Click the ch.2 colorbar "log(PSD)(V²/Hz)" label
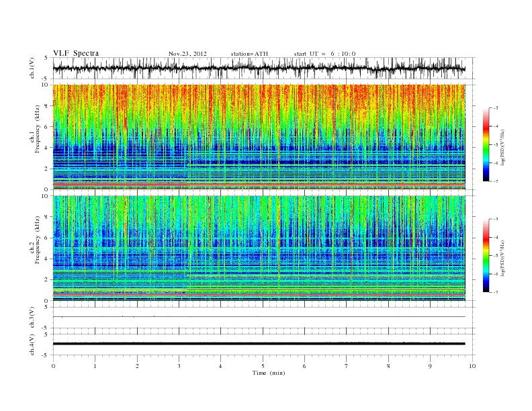 point(502,258)
